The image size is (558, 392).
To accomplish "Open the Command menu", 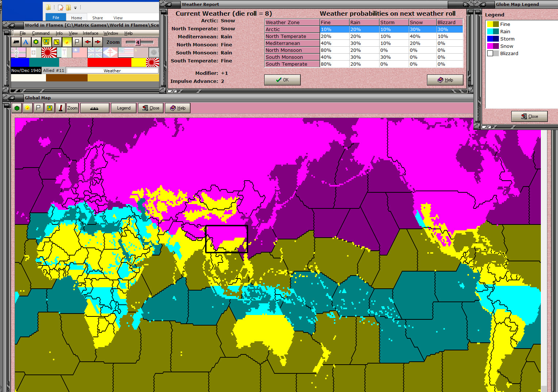I will click(41, 33).
